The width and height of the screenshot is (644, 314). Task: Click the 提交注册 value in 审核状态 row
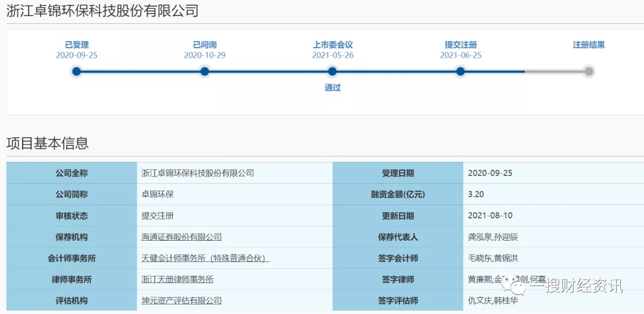(157, 216)
